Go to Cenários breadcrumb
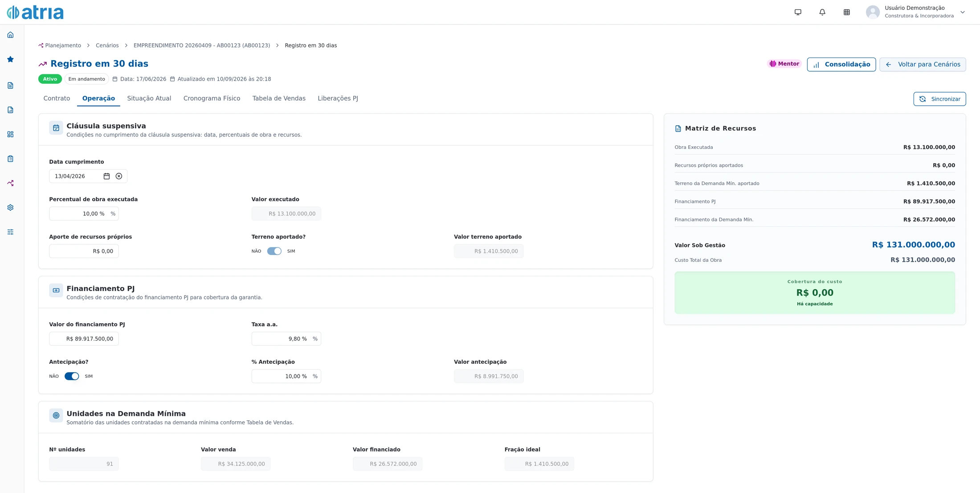 point(107,45)
